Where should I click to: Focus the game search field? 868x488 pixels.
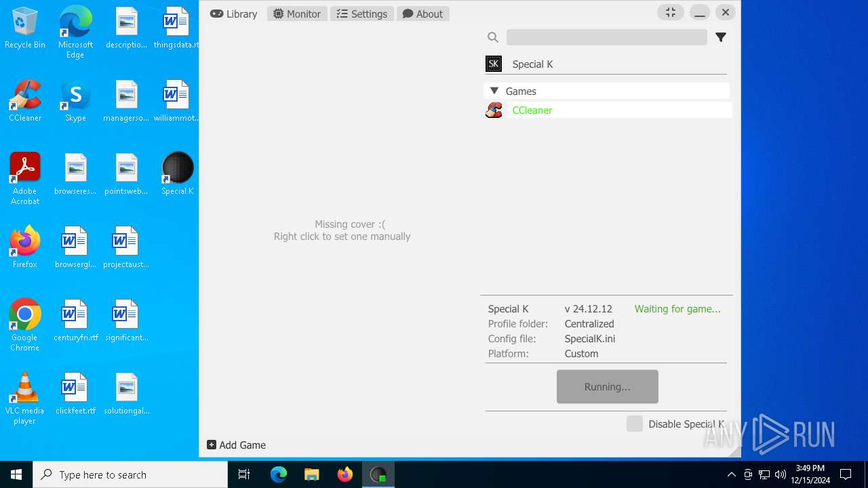tap(606, 37)
